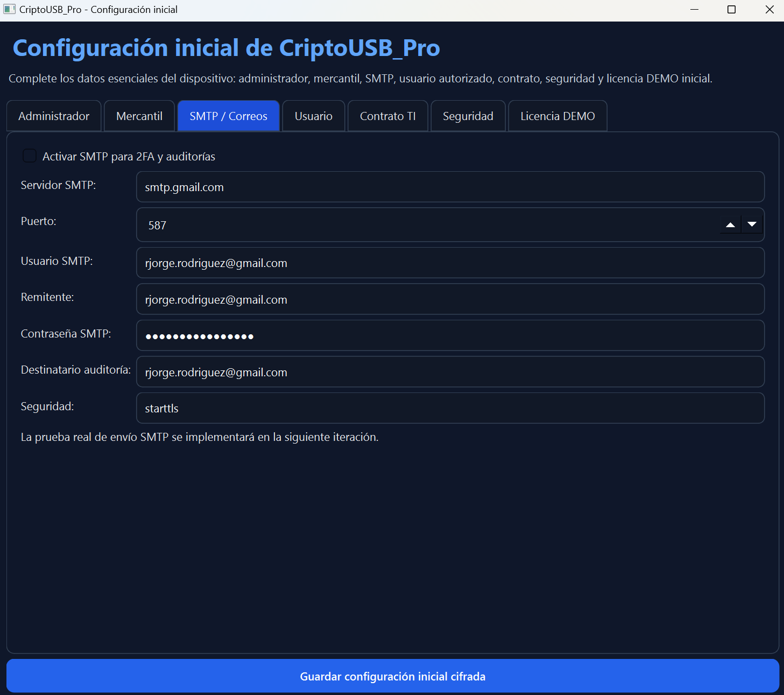784x695 pixels.
Task: Focus the Contraseña SMTP password field
Action: click(450, 335)
